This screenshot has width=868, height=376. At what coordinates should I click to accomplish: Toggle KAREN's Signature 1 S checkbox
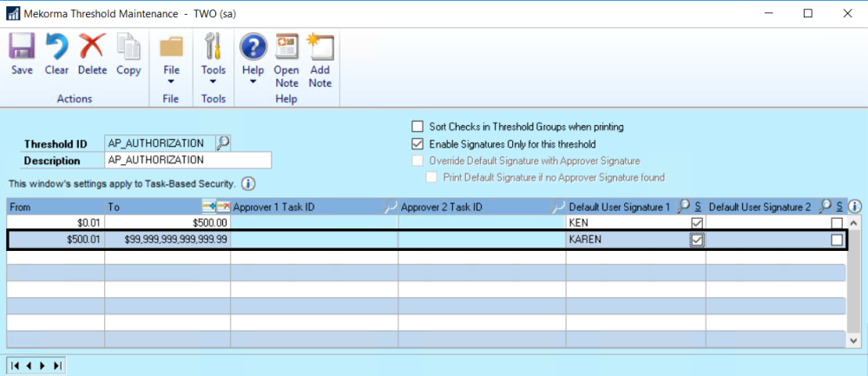click(x=697, y=241)
